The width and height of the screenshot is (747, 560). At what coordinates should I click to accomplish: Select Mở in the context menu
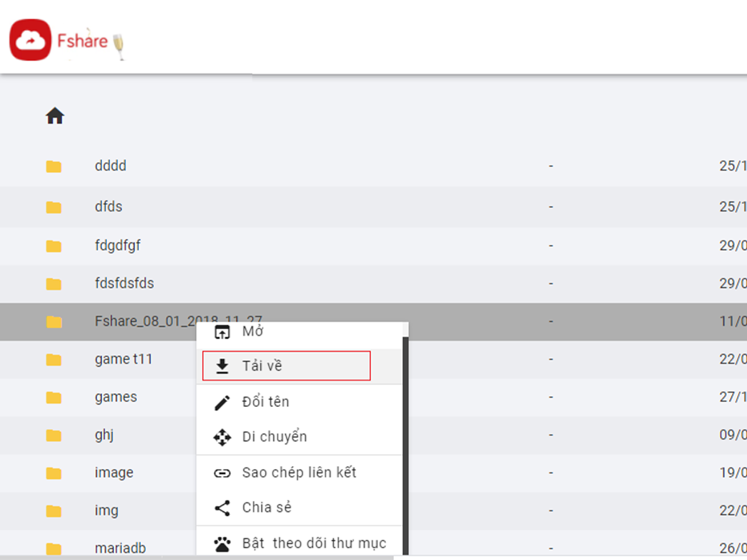tap(253, 332)
